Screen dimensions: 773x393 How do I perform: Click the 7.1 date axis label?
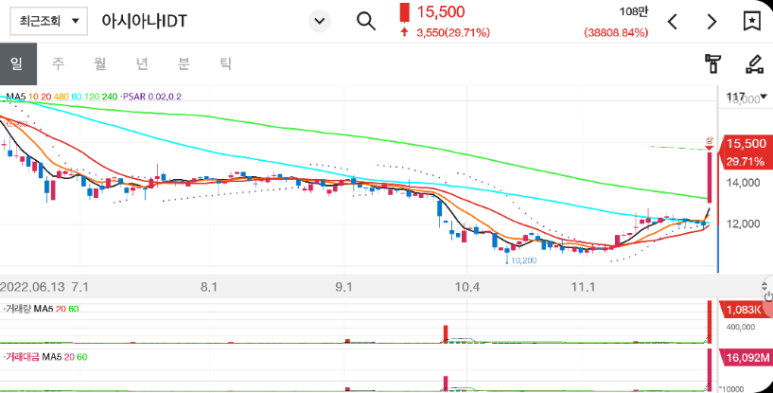coord(80,287)
